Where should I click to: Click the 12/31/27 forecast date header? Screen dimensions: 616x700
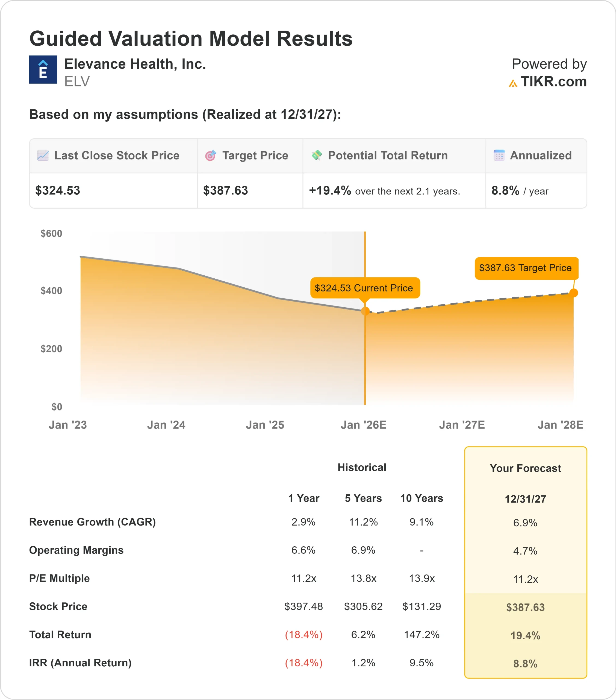525,499
